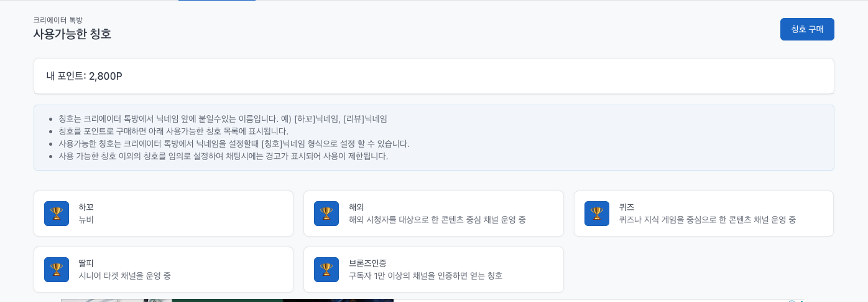Image resolution: width=868 pixels, height=302 pixels.
Task: Click the 내 포인트 2,800P balance card
Action: (433, 76)
